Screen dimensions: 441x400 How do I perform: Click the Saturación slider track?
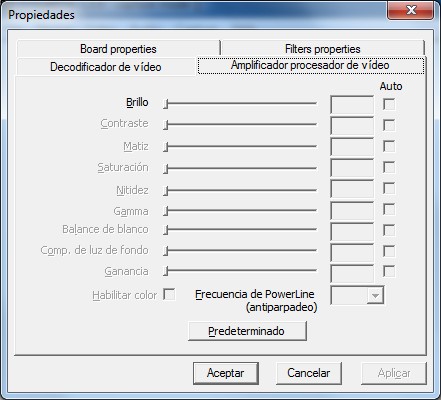(240, 168)
